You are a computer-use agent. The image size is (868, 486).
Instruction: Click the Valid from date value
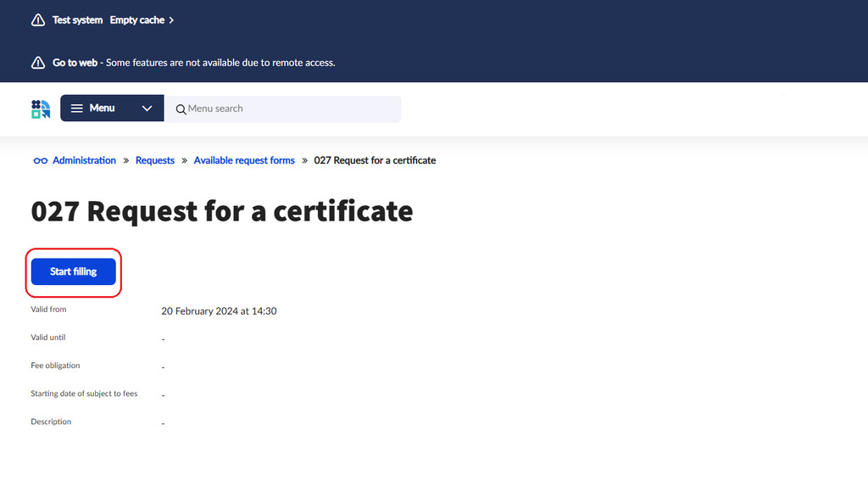[x=219, y=311]
